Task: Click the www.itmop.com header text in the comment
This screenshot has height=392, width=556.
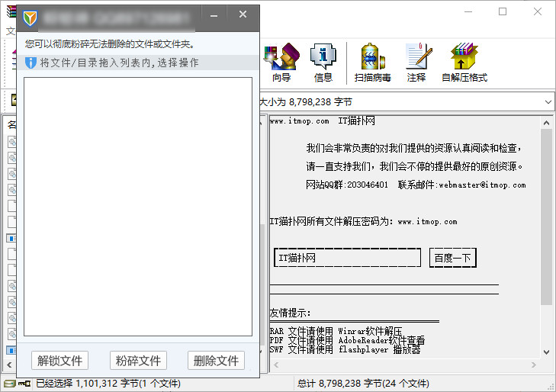Action: [299, 121]
